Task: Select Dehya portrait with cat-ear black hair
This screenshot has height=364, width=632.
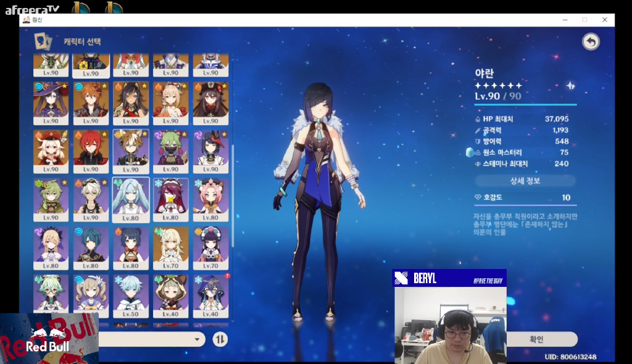Action: (x=131, y=103)
